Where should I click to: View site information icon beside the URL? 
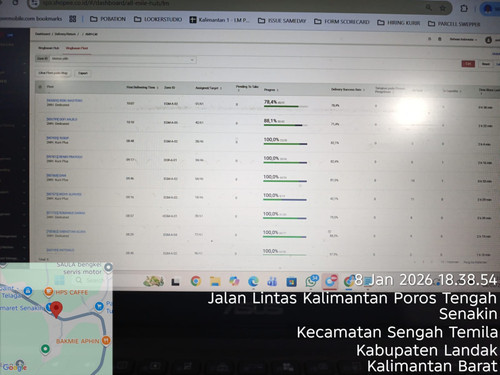(x=33, y=3)
